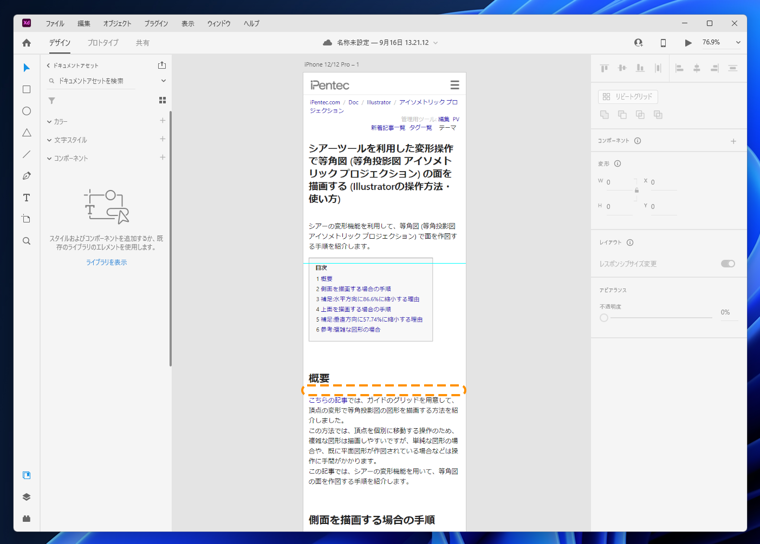Go back from ドキュメントアセット panel
The height and width of the screenshot is (544, 760).
48,65
